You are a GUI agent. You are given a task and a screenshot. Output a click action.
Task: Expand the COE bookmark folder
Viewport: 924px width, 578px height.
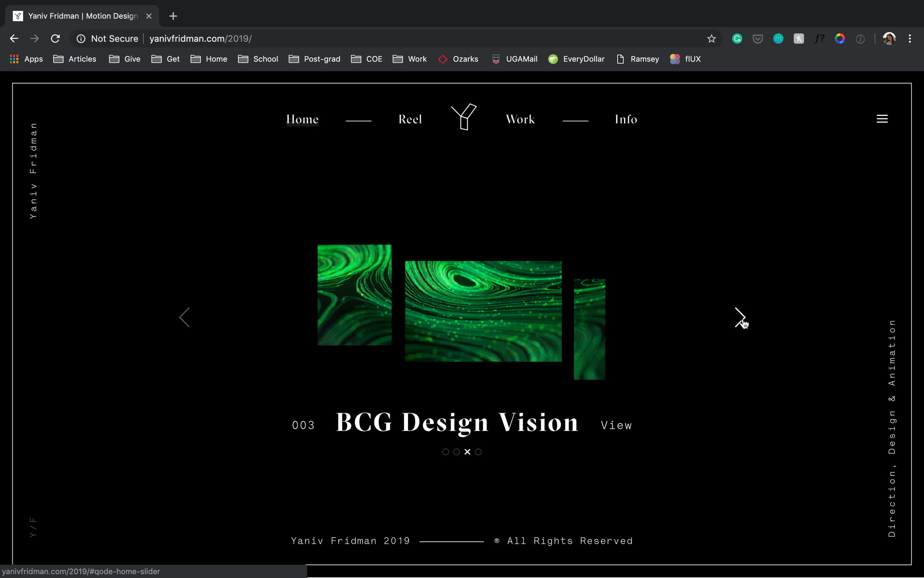367,59
